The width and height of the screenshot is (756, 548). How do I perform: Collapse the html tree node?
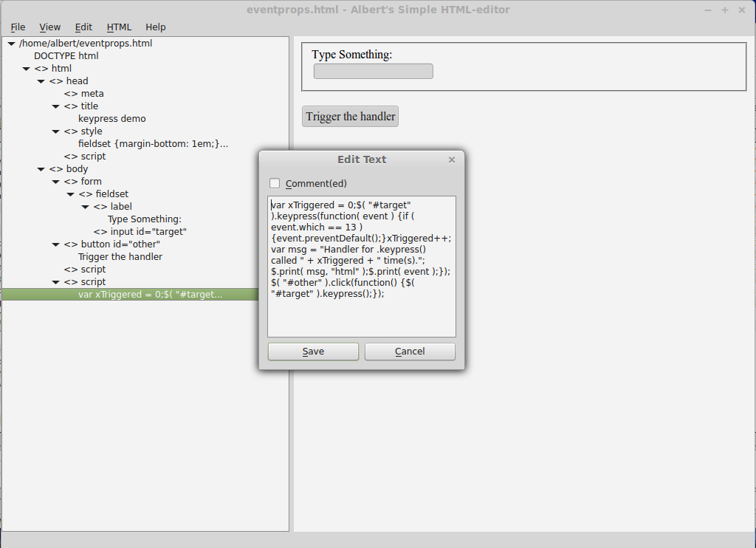pos(27,69)
